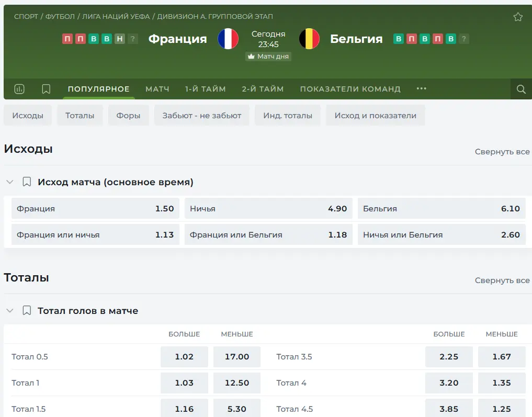Open ПОКАЗАТЕЛИ КОМАНД tab
The image size is (532, 417).
point(350,89)
